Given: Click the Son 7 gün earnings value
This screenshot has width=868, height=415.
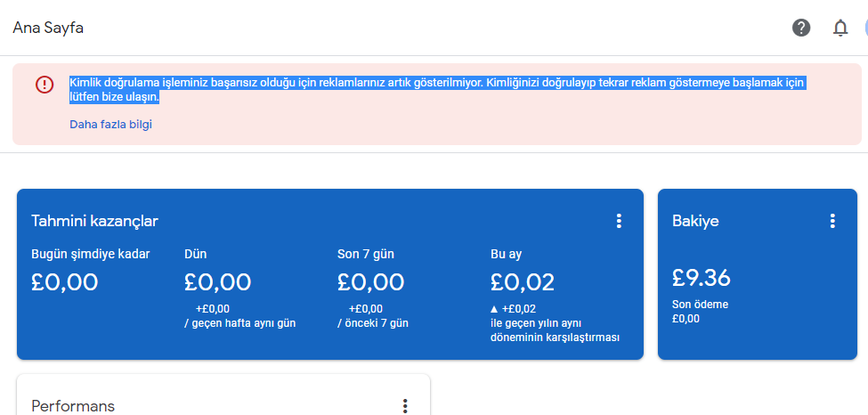Looking at the screenshot, I should [370, 282].
